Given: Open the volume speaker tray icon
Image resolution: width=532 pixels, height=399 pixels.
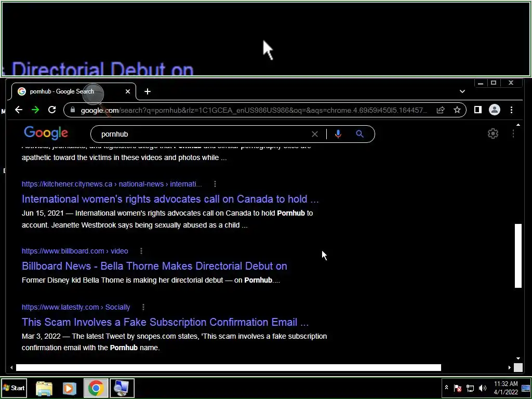Looking at the screenshot, I should point(482,388).
